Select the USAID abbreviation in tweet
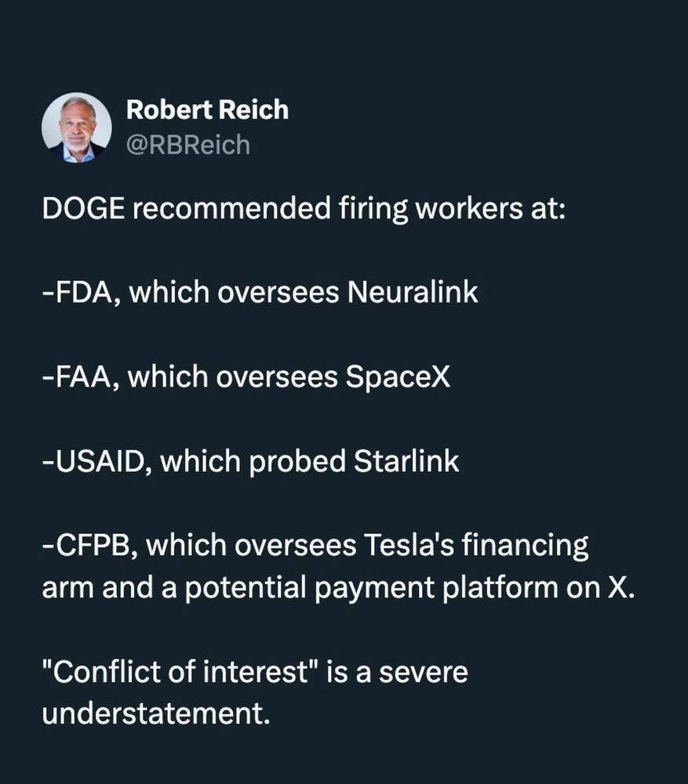The height and width of the screenshot is (784, 688). point(99,460)
